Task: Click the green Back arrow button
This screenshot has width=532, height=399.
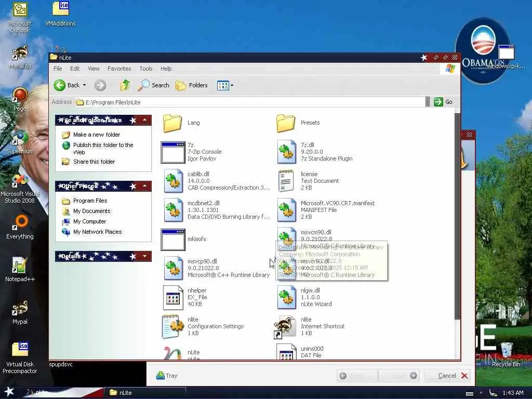Action: (x=60, y=85)
